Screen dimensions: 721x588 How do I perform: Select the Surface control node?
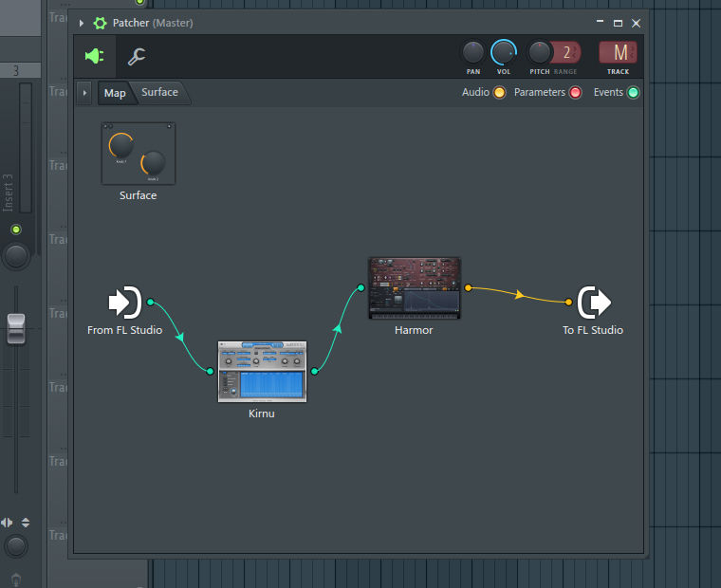coord(138,154)
